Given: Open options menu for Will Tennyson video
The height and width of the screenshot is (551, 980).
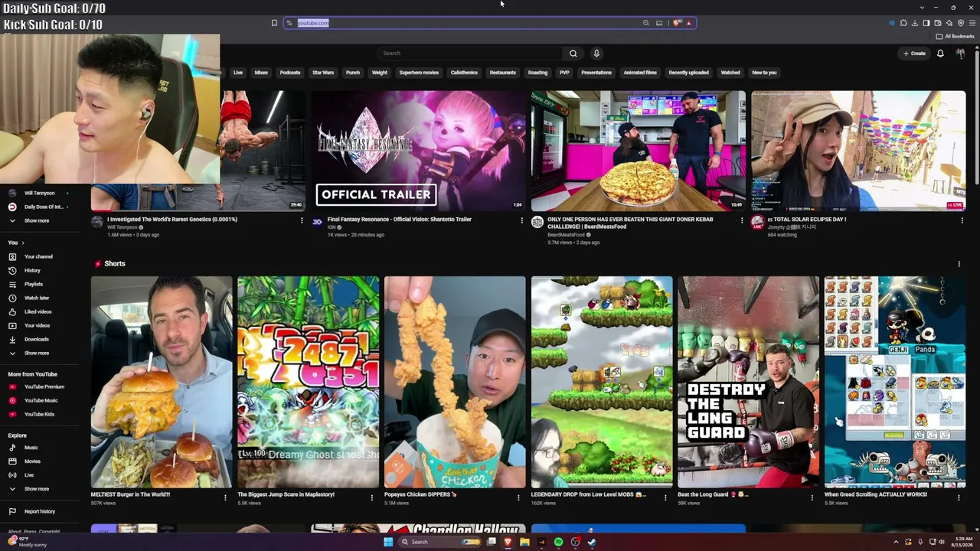Looking at the screenshot, I should [302, 220].
